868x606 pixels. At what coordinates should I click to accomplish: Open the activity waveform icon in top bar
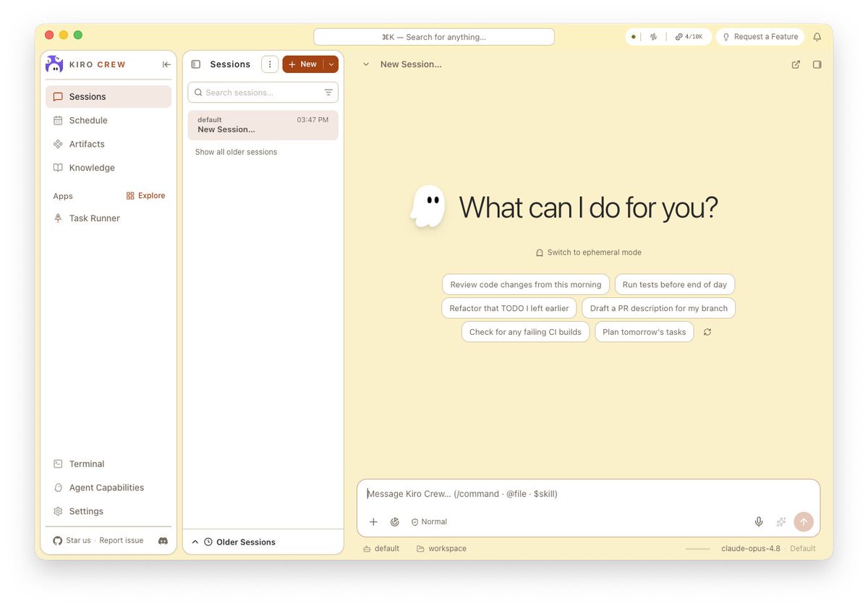click(x=653, y=37)
